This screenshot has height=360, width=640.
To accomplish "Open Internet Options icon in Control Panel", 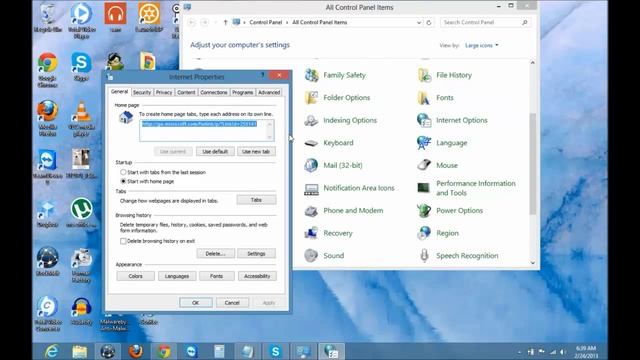I will pyautogui.click(x=424, y=120).
